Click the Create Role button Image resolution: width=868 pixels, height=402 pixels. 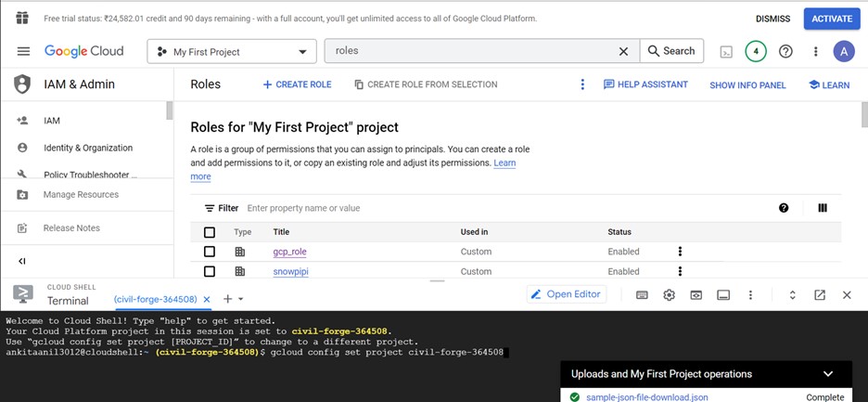297,84
